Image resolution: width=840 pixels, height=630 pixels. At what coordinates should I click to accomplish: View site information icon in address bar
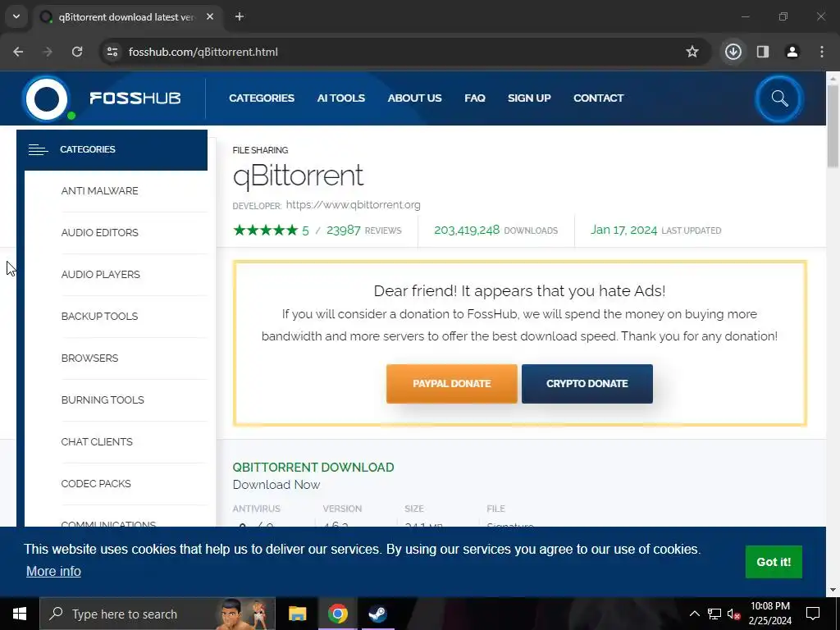112,52
